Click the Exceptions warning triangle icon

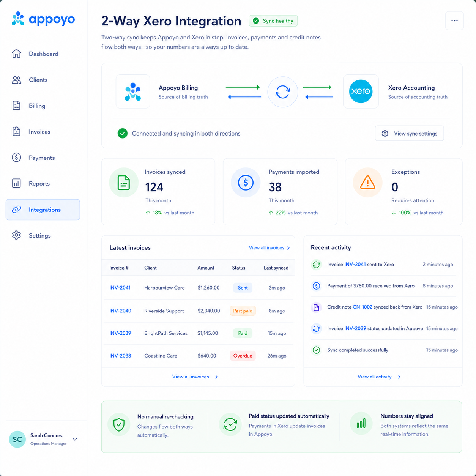coord(367,183)
